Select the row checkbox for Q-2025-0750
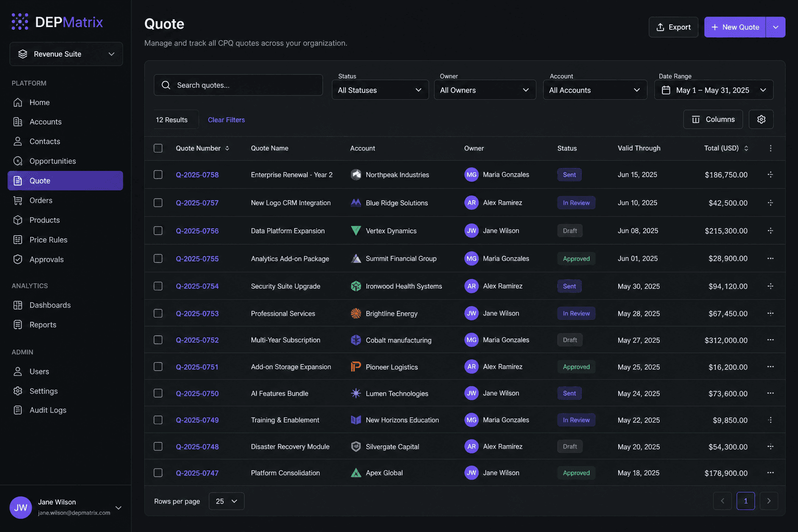The height and width of the screenshot is (532, 798). (158, 393)
